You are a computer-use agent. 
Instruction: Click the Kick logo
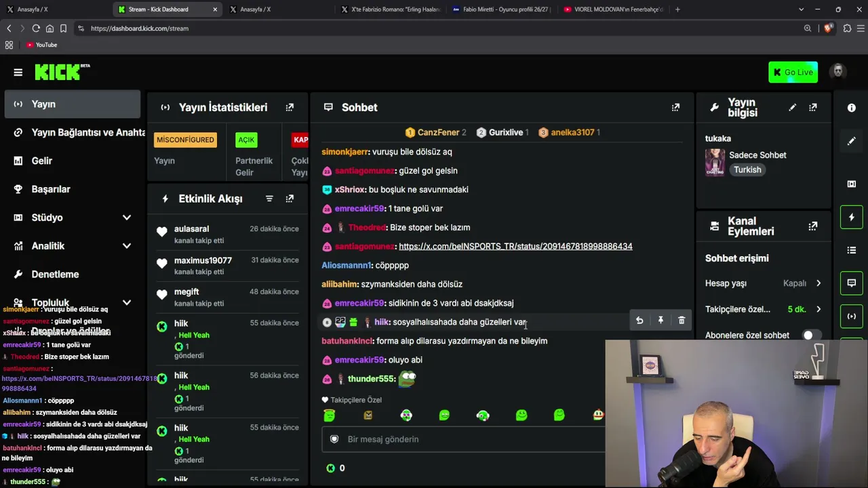coord(62,72)
